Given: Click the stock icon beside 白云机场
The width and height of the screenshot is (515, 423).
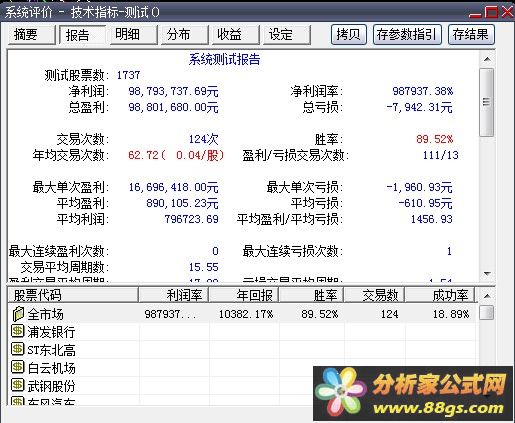Looking at the screenshot, I should click(x=17, y=367).
